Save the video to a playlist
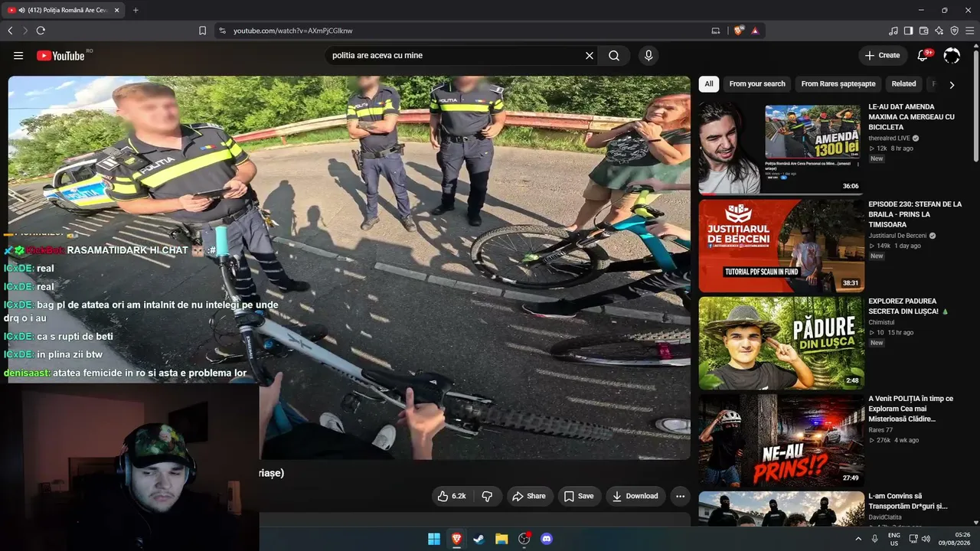The width and height of the screenshot is (980, 551). [x=579, y=496]
